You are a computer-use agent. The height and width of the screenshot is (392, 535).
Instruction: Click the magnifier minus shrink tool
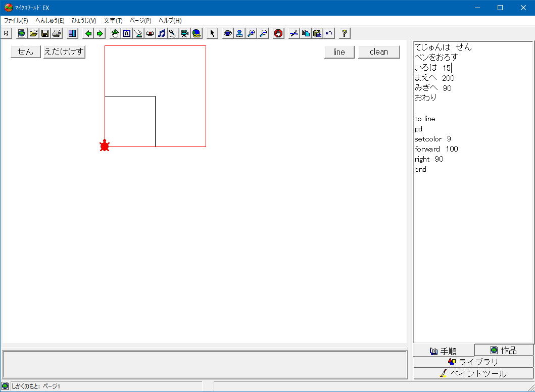(x=263, y=33)
